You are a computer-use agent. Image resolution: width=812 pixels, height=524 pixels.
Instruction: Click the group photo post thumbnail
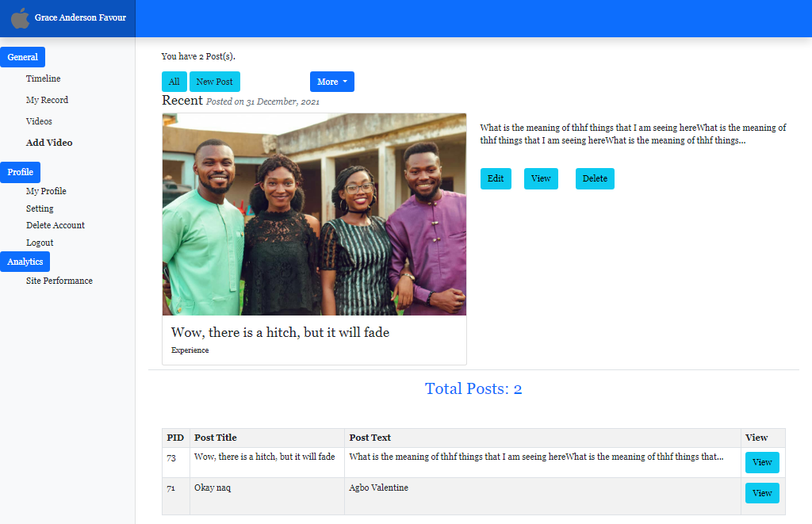pos(314,214)
